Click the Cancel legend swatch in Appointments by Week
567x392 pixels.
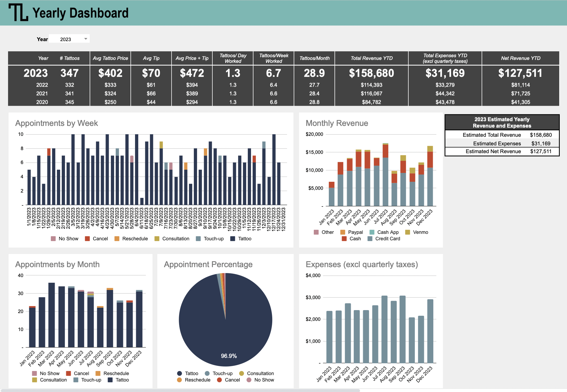87,239
